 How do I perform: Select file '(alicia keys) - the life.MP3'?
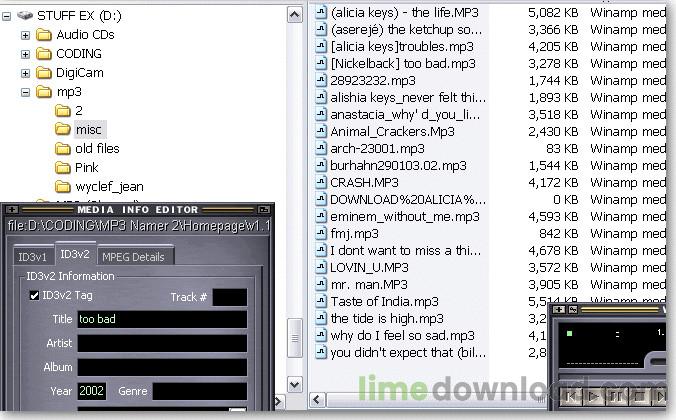pos(404,13)
